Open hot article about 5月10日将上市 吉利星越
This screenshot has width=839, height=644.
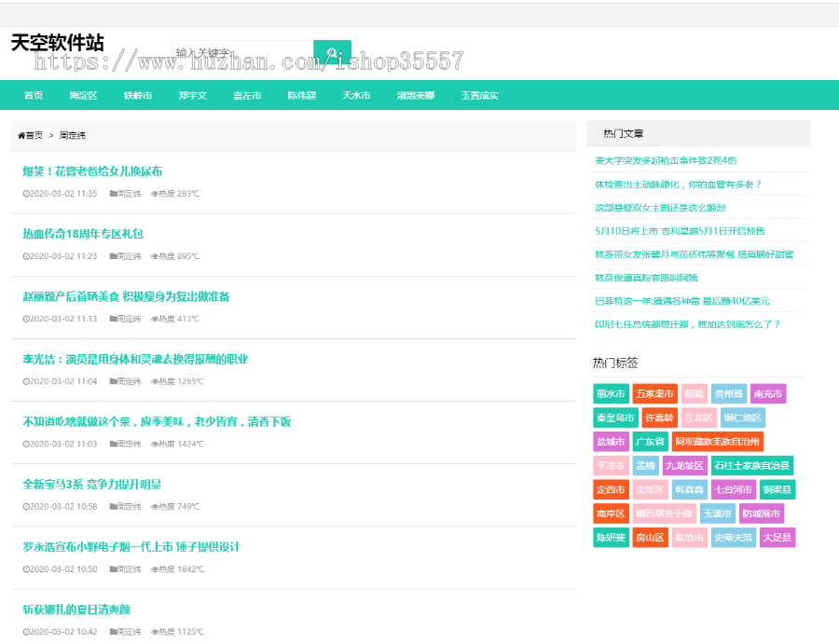680,230
